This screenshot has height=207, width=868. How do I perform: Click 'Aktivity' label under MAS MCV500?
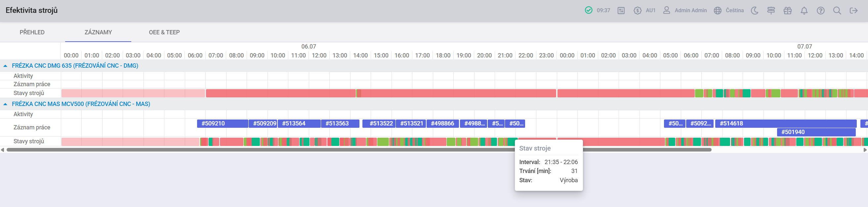(x=23, y=115)
